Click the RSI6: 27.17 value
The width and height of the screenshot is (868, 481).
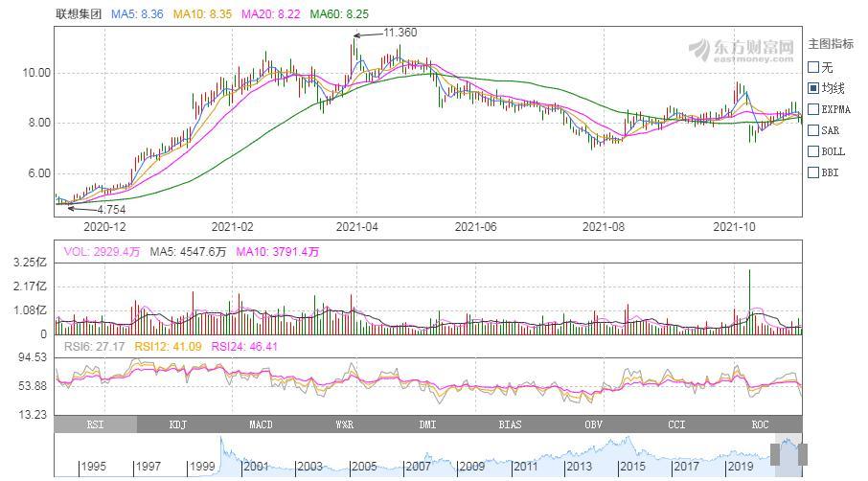tap(94, 347)
